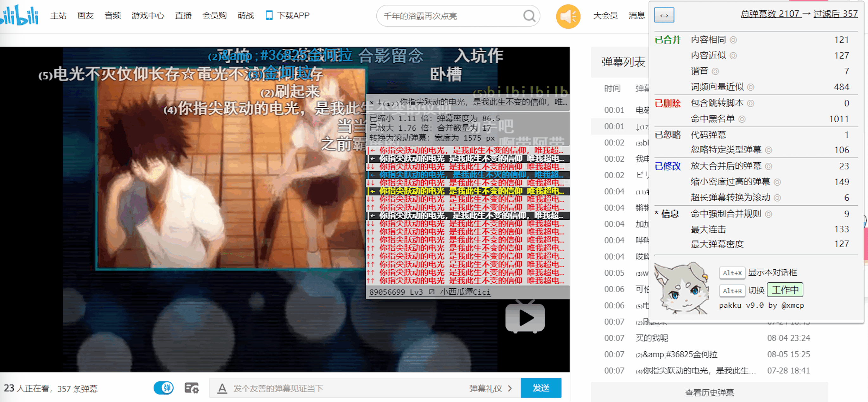Click the danmaku font style A icon
This screenshot has width=868, height=402.
tap(222, 388)
